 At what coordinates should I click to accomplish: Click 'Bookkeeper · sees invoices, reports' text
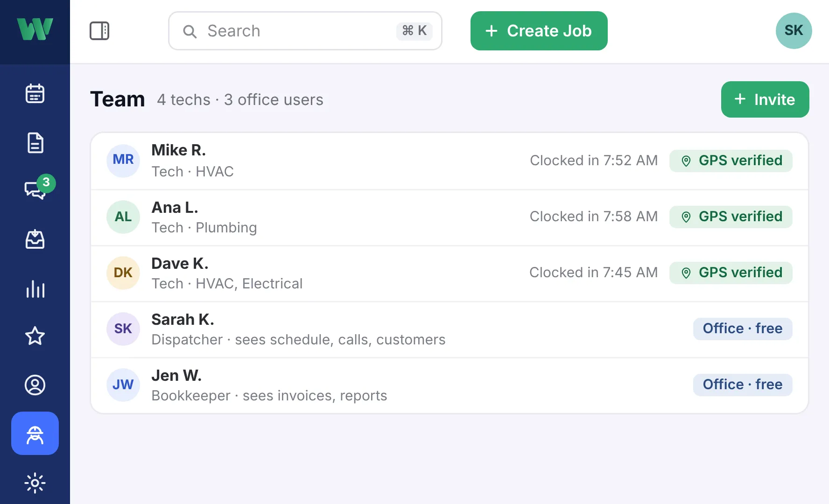(x=269, y=396)
